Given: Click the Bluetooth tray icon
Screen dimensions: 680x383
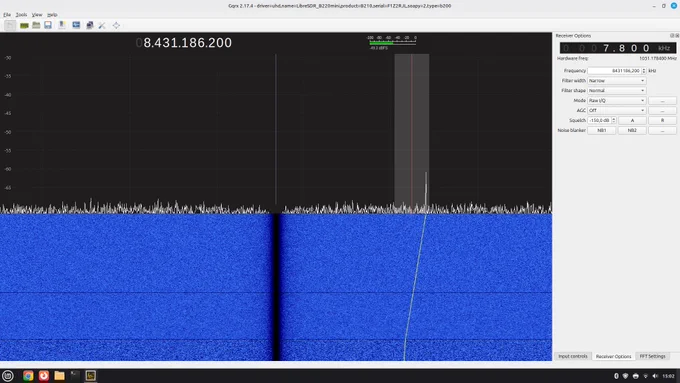Looking at the screenshot, I should [x=616, y=376].
